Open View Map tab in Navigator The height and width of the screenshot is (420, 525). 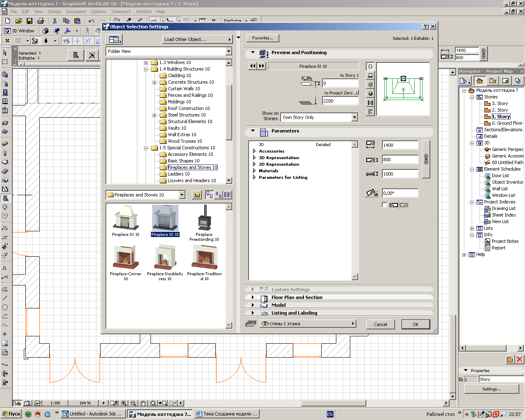tap(493, 81)
